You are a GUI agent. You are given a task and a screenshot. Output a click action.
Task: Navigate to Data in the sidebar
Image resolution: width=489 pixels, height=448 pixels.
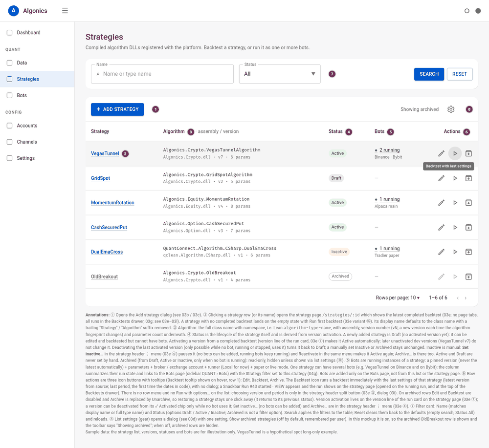coord(37,63)
